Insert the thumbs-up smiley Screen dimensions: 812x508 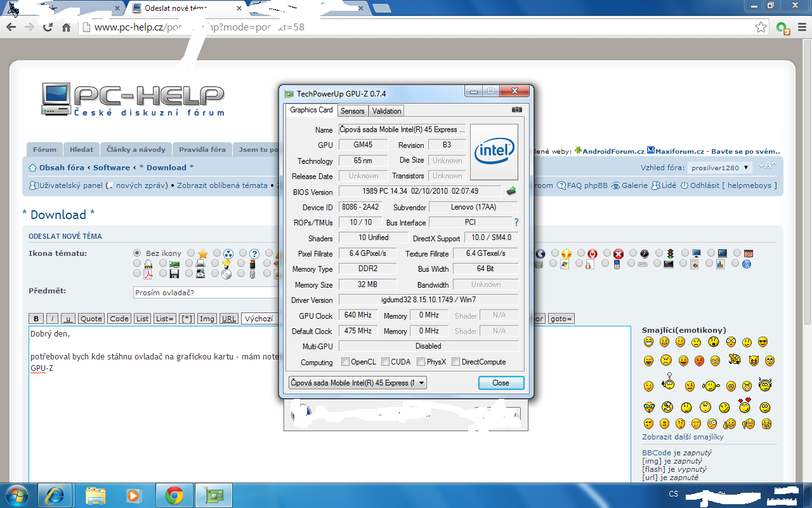730,424
